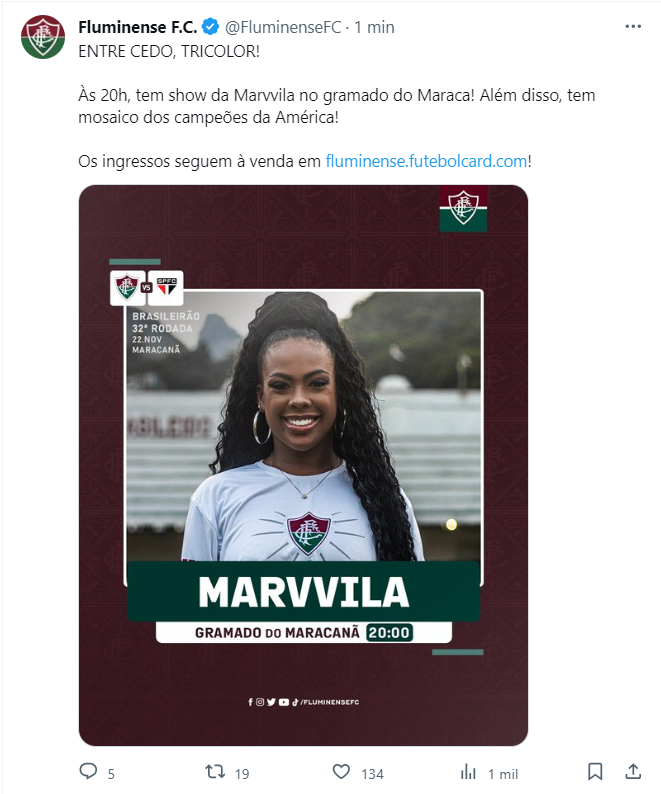
Task: Open the view analytics bar chart icon
Action: [x=468, y=772]
